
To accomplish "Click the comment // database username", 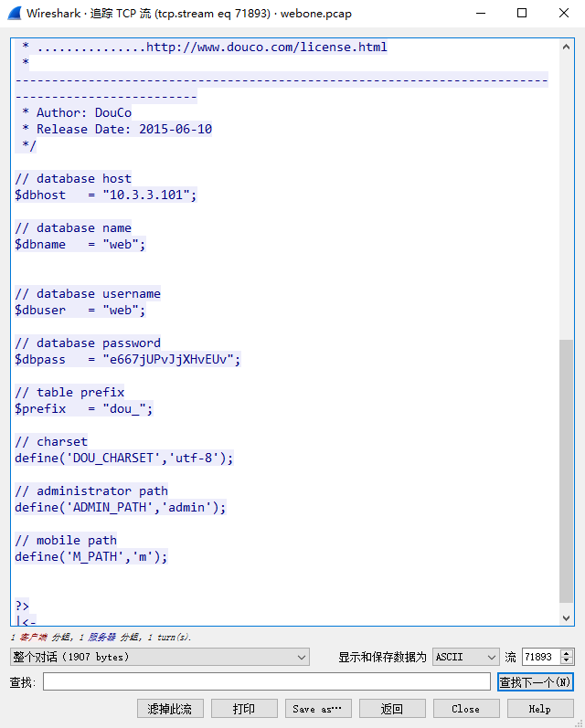I will coord(88,294).
